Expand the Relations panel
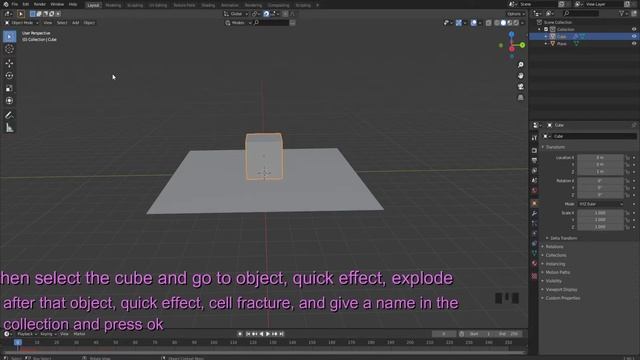 pos(554,247)
